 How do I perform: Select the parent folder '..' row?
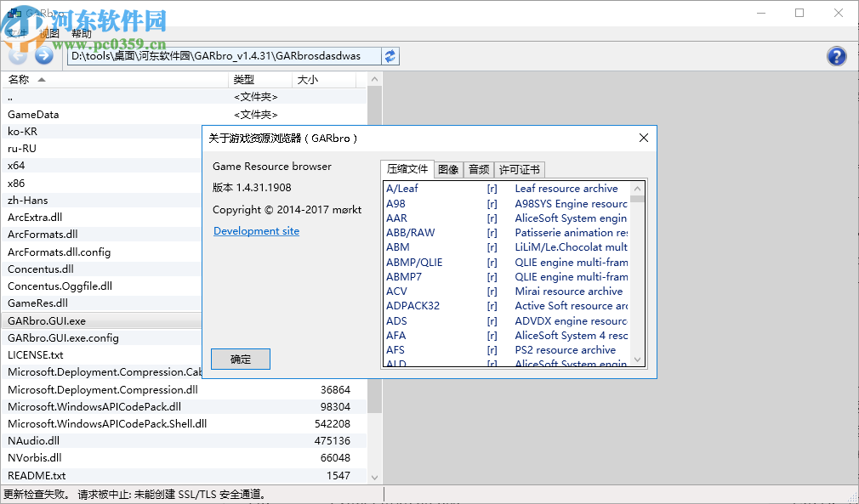184,97
